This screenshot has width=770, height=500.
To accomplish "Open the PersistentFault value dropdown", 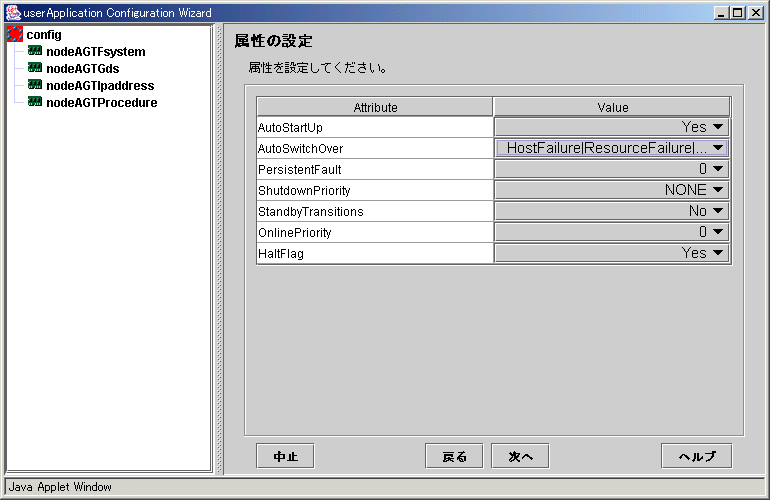I will click(611, 169).
